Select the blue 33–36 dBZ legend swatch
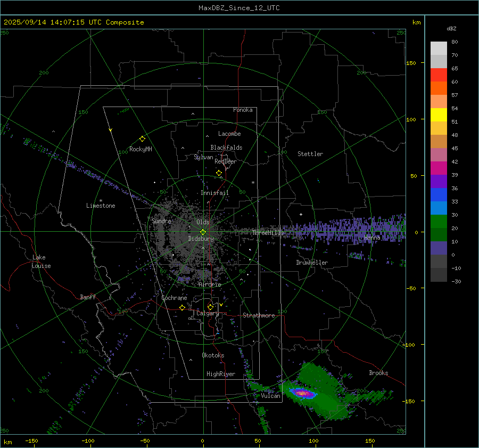Image resolution: width=479 pixels, height=448 pixels. 439,195
